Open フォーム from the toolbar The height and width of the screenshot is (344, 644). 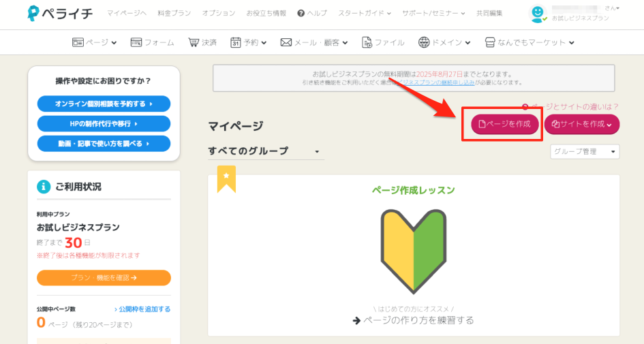click(x=152, y=42)
